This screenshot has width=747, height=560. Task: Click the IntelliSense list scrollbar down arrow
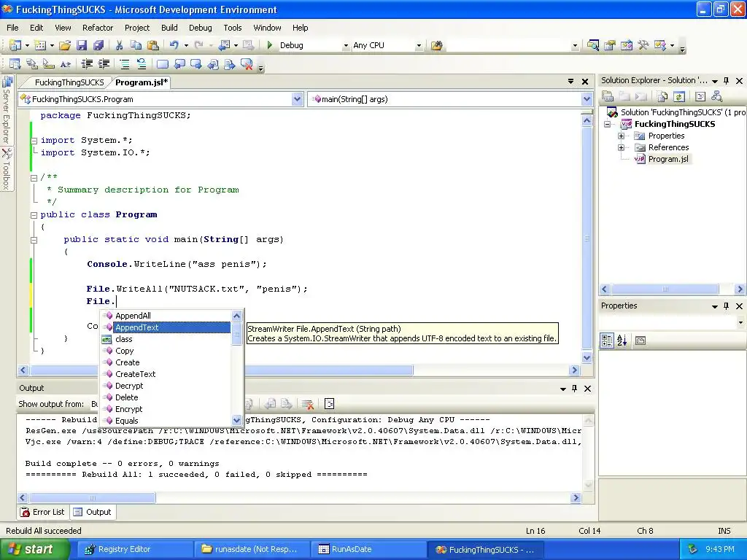tap(237, 421)
